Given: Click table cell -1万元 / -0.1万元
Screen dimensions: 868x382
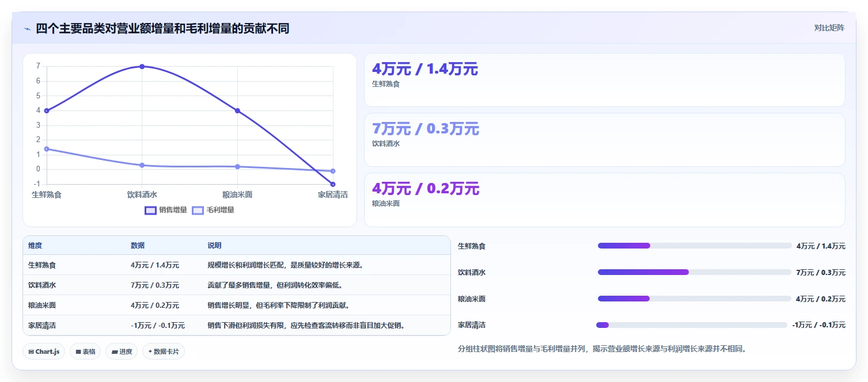Looking at the screenshot, I should click(158, 326).
